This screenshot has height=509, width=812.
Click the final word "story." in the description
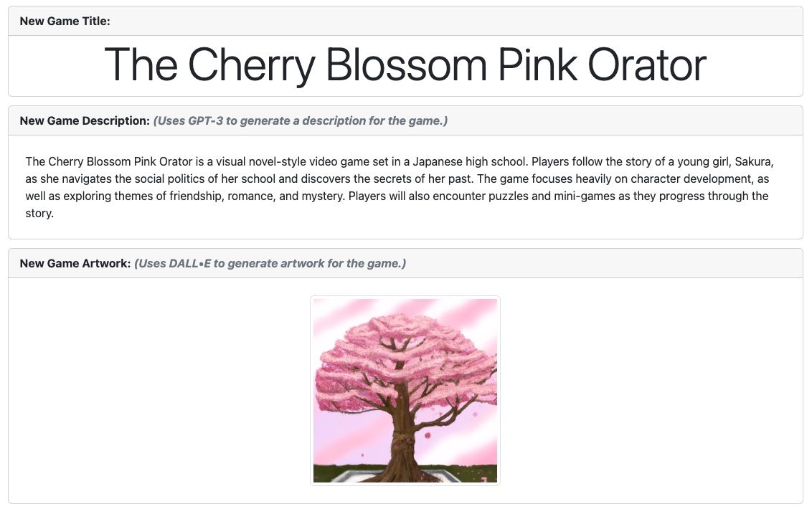(x=39, y=213)
